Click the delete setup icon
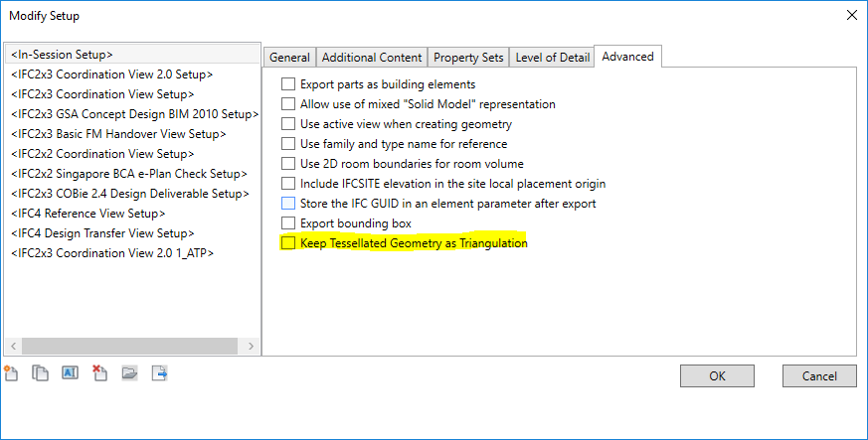Image resolution: width=868 pixels, height=440 pixels. (99, 373)
